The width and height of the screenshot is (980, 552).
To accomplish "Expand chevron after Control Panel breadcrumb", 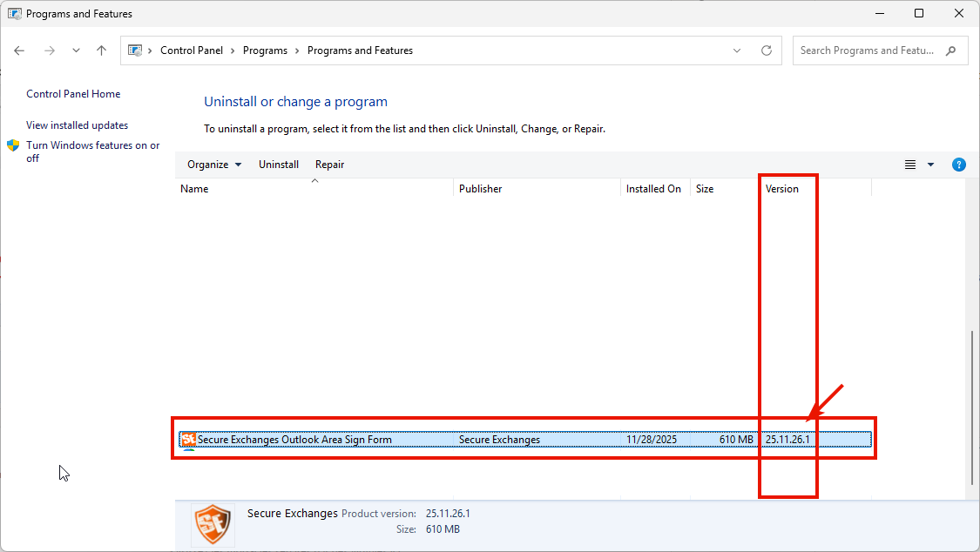I will (x=233, y=50).
